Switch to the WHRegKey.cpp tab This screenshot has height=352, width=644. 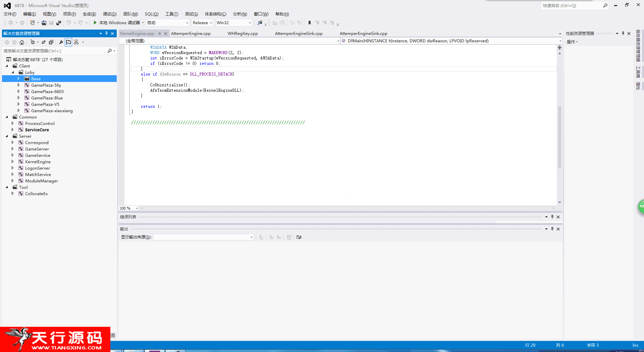click(x=243, y=33)
